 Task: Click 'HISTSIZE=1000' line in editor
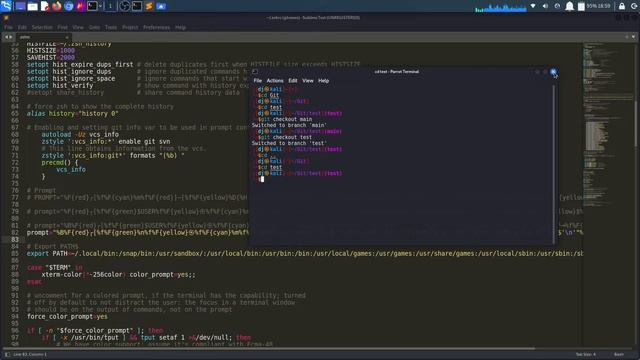(x=51, y=51)
